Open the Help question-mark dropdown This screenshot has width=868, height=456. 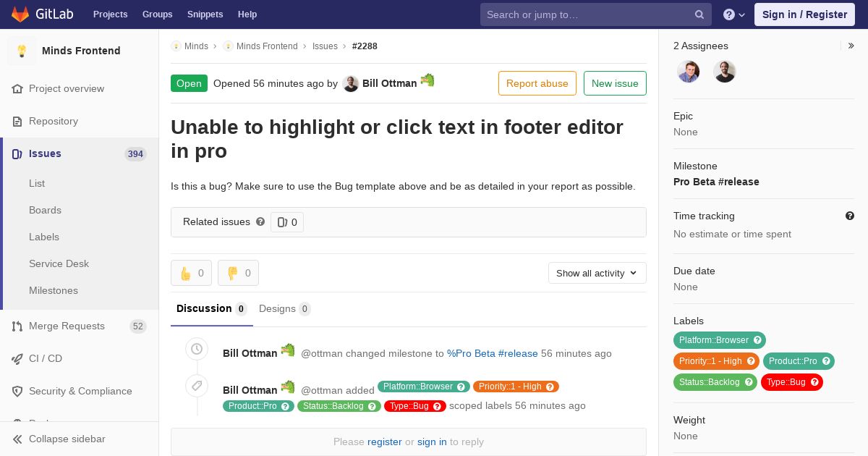734,14
